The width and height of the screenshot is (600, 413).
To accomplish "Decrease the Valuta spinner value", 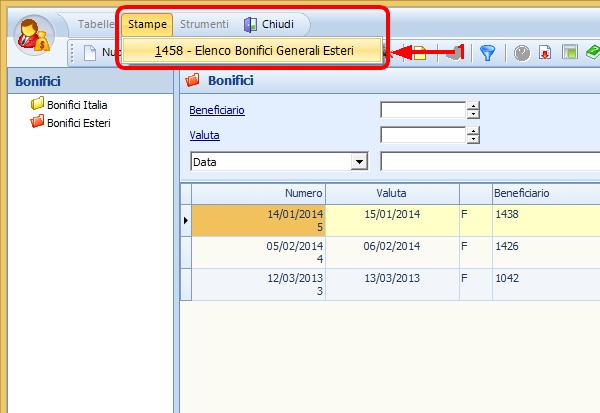I will tap(474, 139).
